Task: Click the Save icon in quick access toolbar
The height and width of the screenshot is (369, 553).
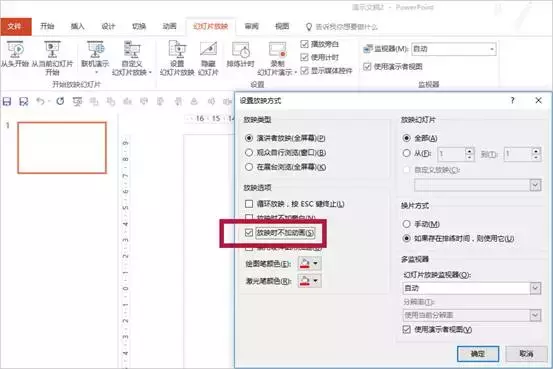Action: [x=7, y=102]
